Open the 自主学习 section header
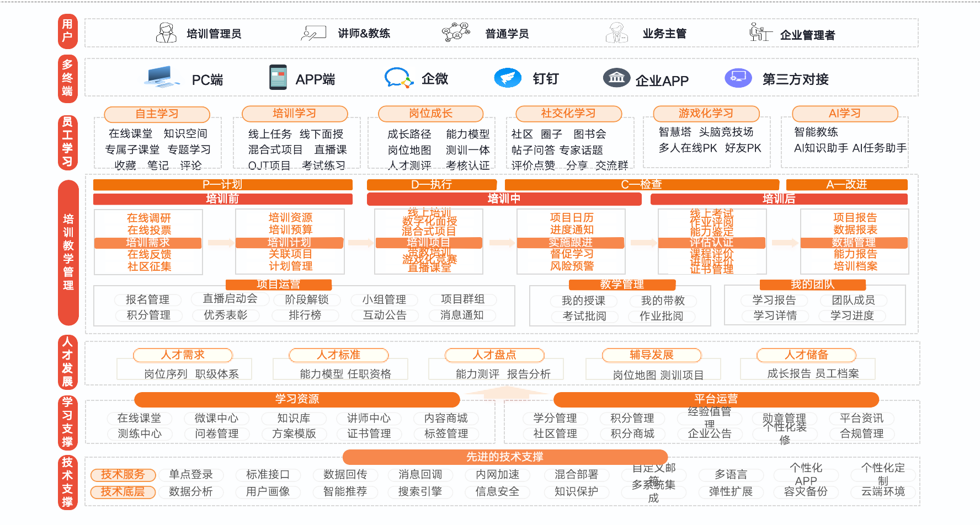980x525 pixels. click(x=157, y=114)
